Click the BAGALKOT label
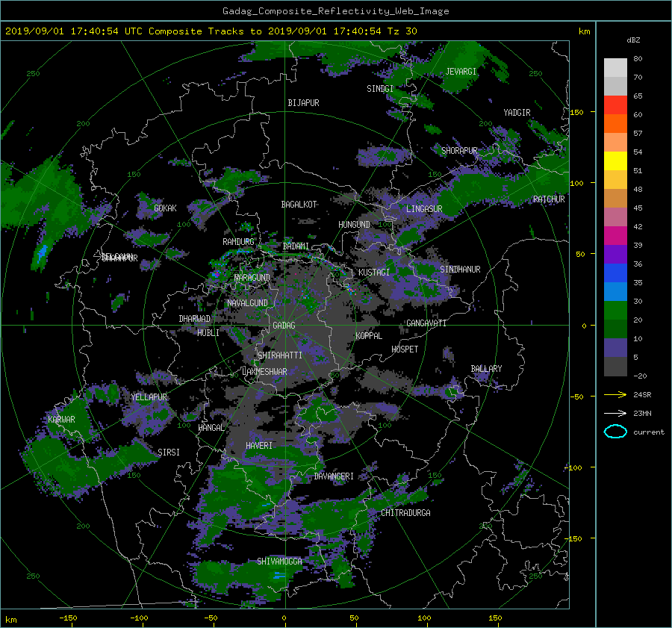The image size is (672, 628). tap(299, 205)
